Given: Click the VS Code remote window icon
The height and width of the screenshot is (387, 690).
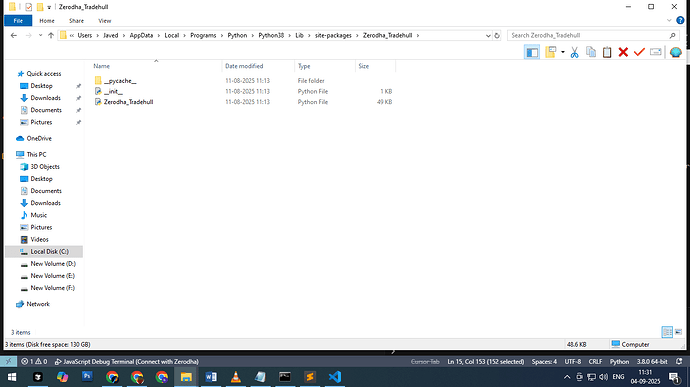Looking at the screenshot, I should tap(8, 361).
